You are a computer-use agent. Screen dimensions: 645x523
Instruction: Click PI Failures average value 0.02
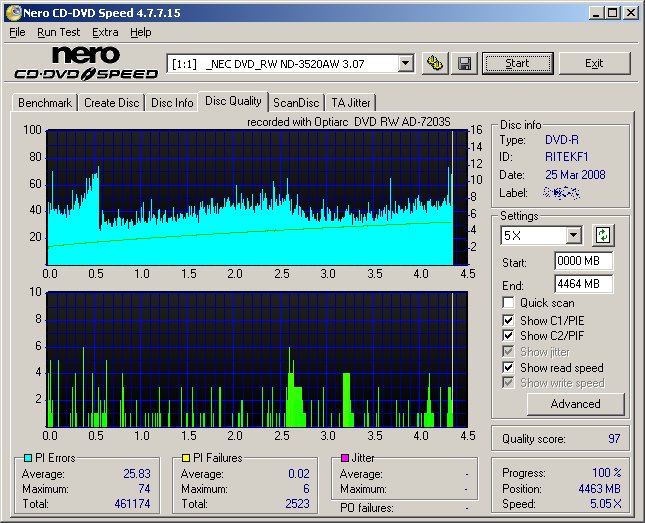(x=299, y=474)
